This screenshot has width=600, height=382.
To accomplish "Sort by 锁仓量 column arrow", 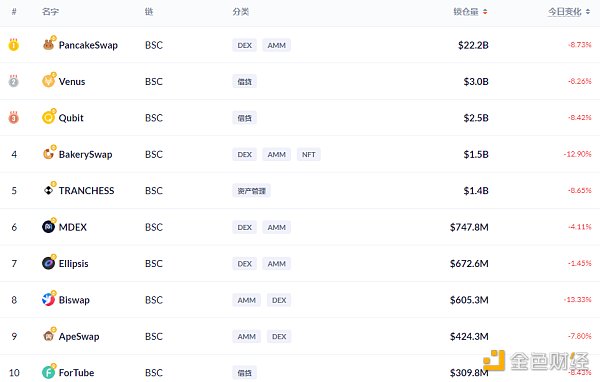I will (485, 12).
